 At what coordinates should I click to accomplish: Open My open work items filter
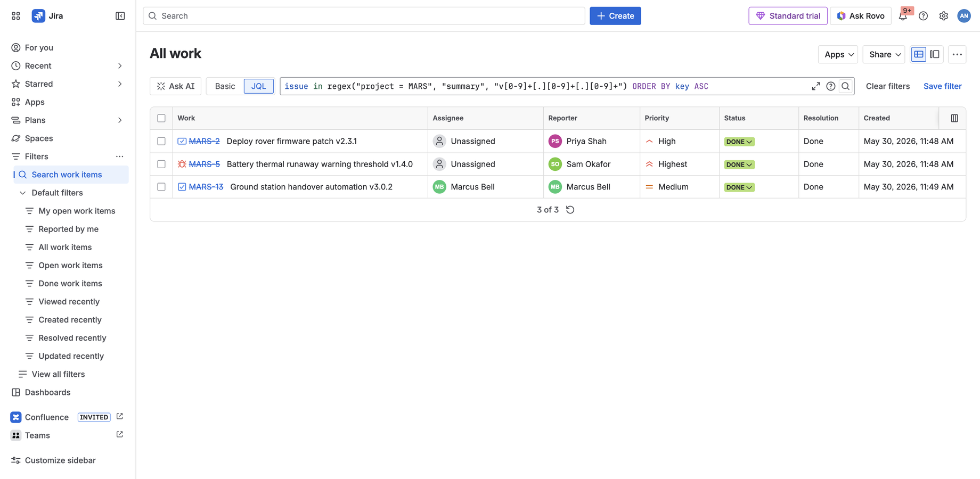77,211
